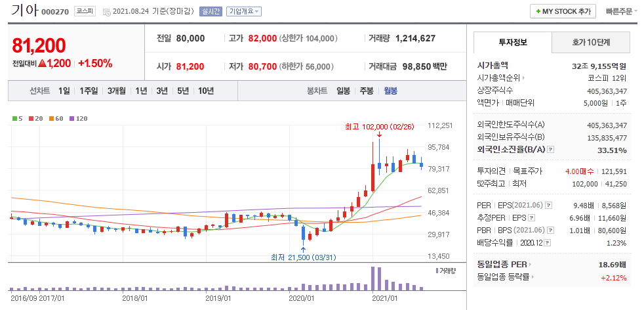Click the help icon next to 외국인소진율(B/A)
Image resolution: width=644 pixels, height=310 pixels.
click(551, 150)
